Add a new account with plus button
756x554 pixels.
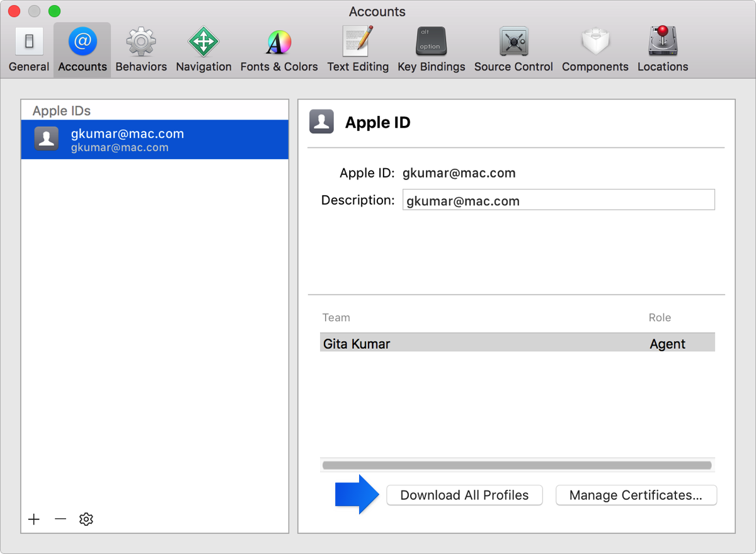[34, 519]
